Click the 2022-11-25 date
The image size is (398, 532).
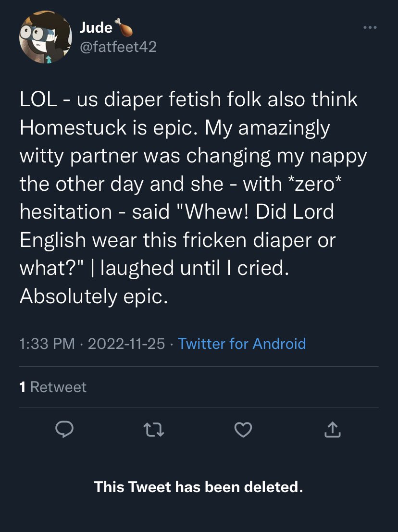point(126,344)
